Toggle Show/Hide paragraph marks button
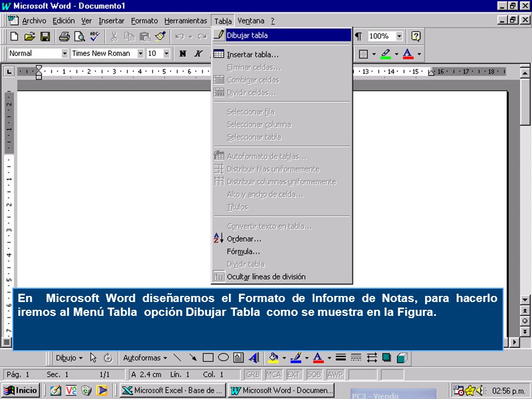Screen dimensions: 532x399 tap(359, 37)
